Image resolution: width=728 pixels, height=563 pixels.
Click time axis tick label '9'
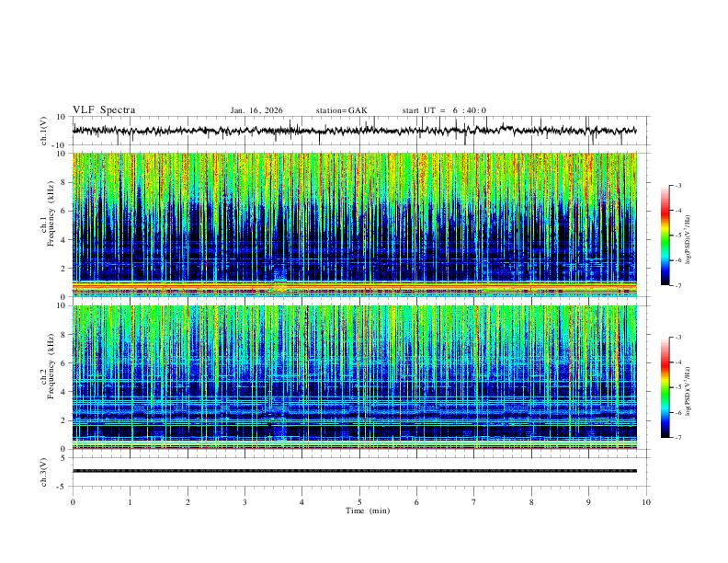tap(588, 502)
